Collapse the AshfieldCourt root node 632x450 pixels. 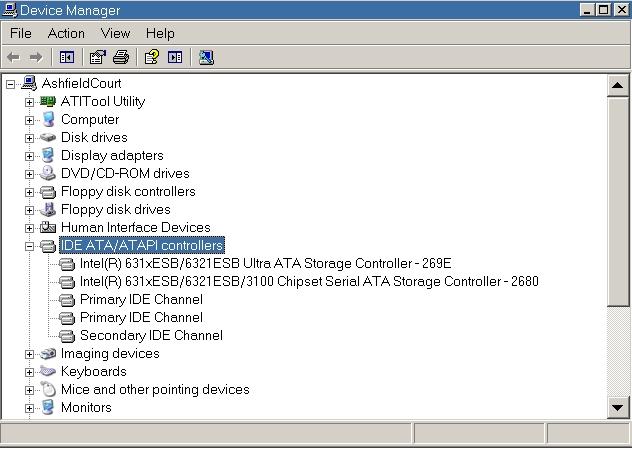click(10, 84)
